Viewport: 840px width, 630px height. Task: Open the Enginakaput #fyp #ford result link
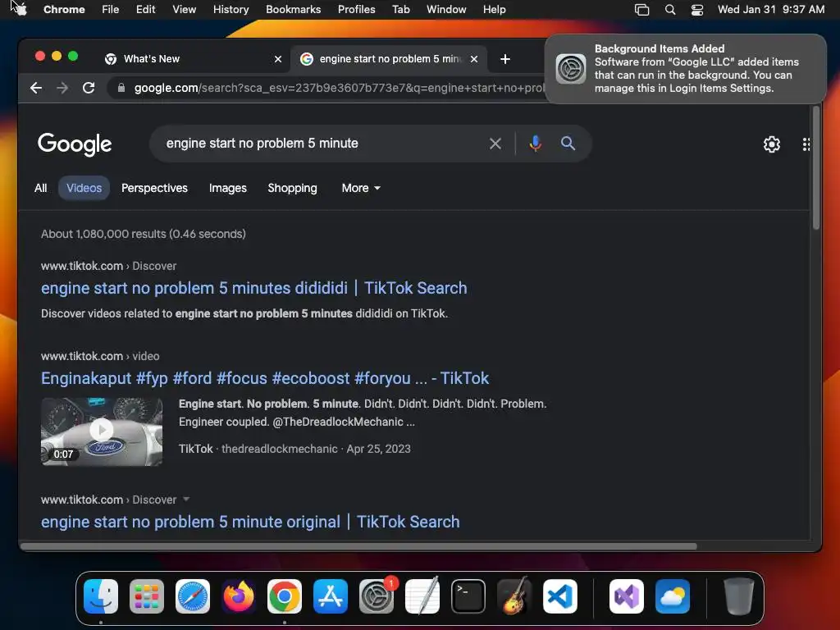[x=265, y=378]
